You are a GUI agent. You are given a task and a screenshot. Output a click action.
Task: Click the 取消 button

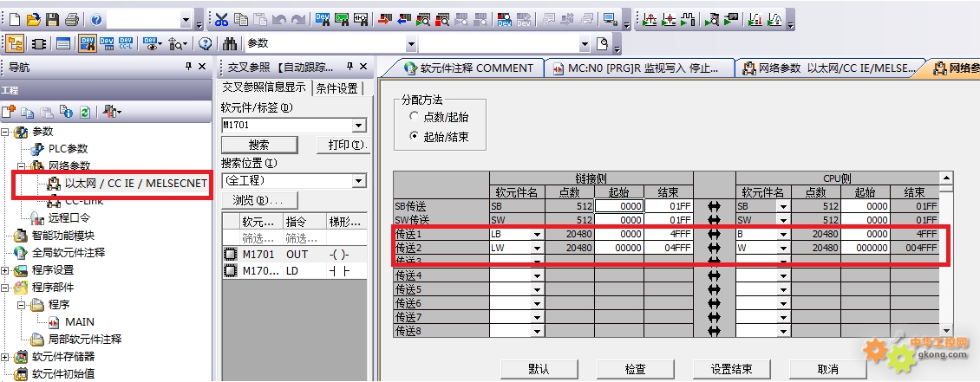[x=828, y=368]
